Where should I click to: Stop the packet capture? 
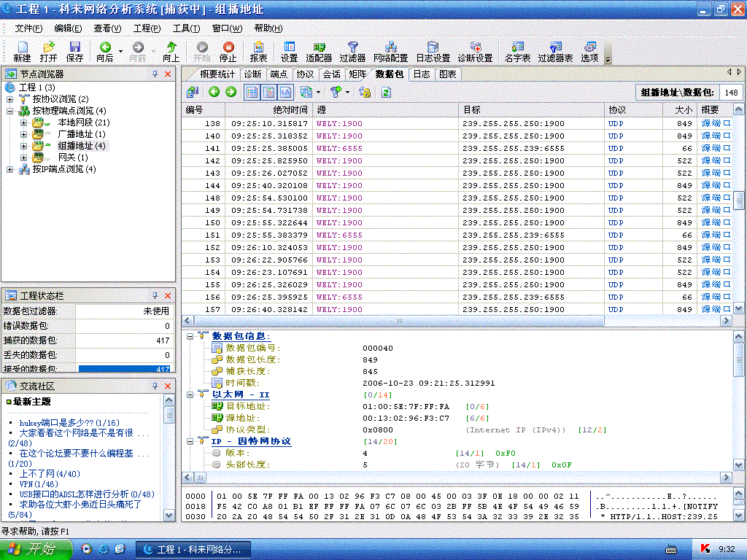[x=228, y=51]
